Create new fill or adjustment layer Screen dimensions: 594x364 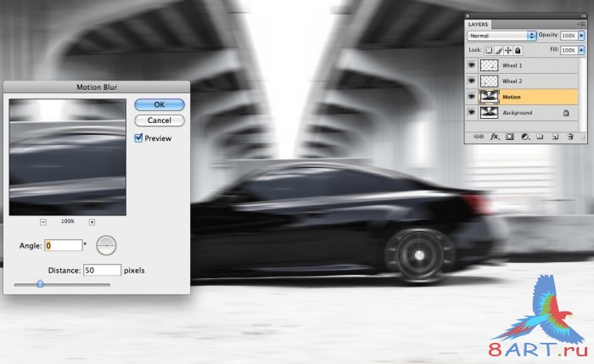pos(525,137)
